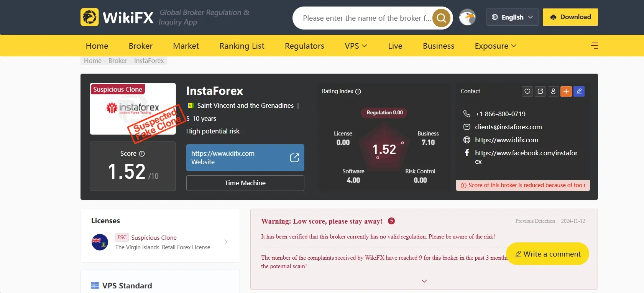Expand the VPS menu dropdown

tap(356, 46)
